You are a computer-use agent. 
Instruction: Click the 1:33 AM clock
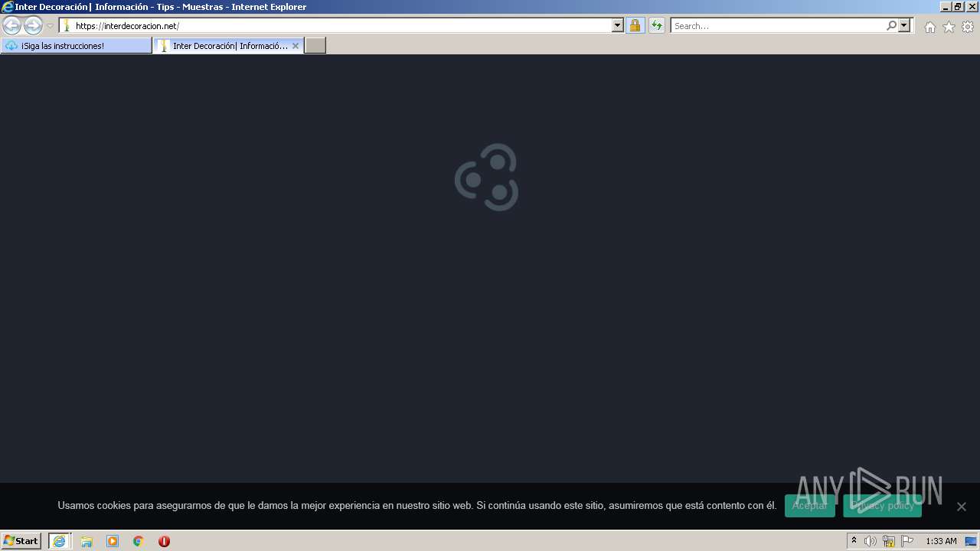(x=941, y=541)
